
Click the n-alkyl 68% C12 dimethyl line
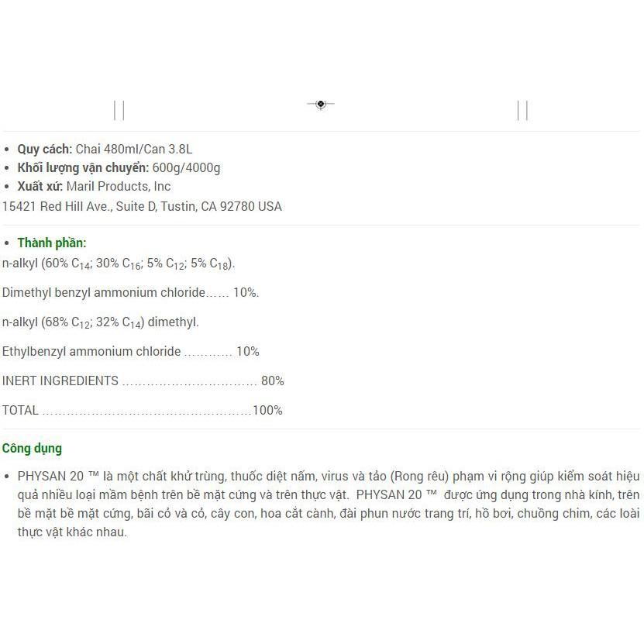click(x=101, y=322)
